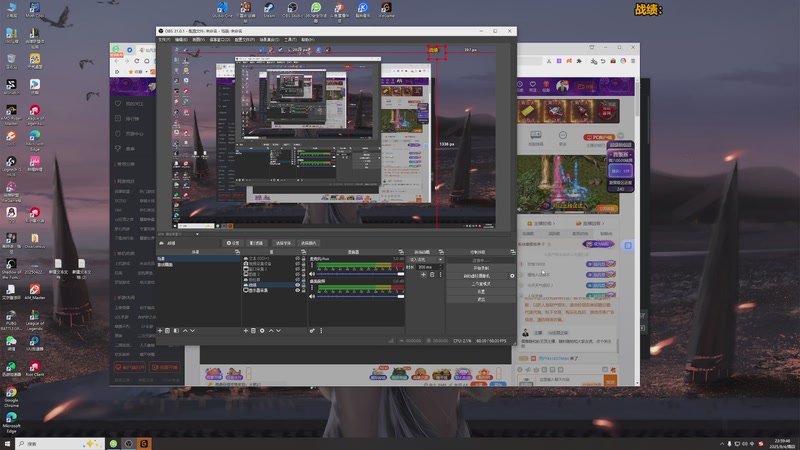Screen dimensions: 800x450
Task: Open the audio mixer footer three-dot menu
Action: [x=321, y=331]
